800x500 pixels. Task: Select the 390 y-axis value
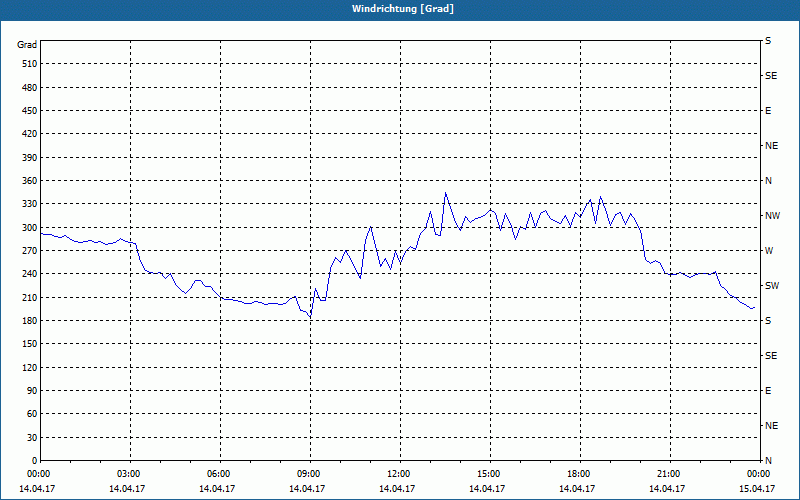click(30, 158)
